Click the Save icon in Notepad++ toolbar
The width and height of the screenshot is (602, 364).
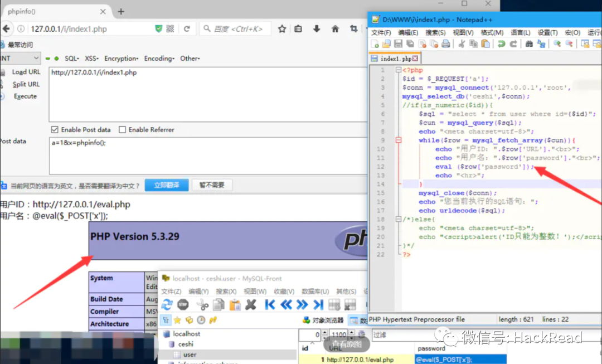(x=398, y=44)
